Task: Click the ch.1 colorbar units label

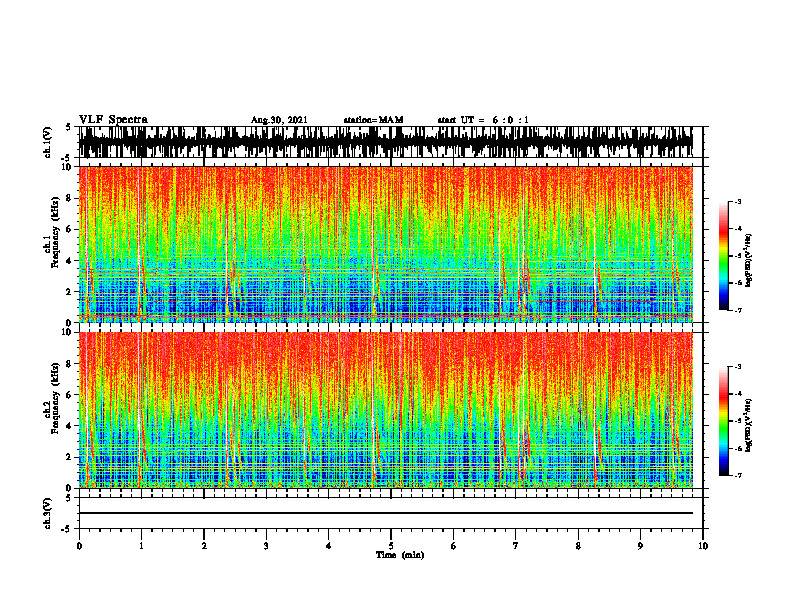Action: [749, 261]
